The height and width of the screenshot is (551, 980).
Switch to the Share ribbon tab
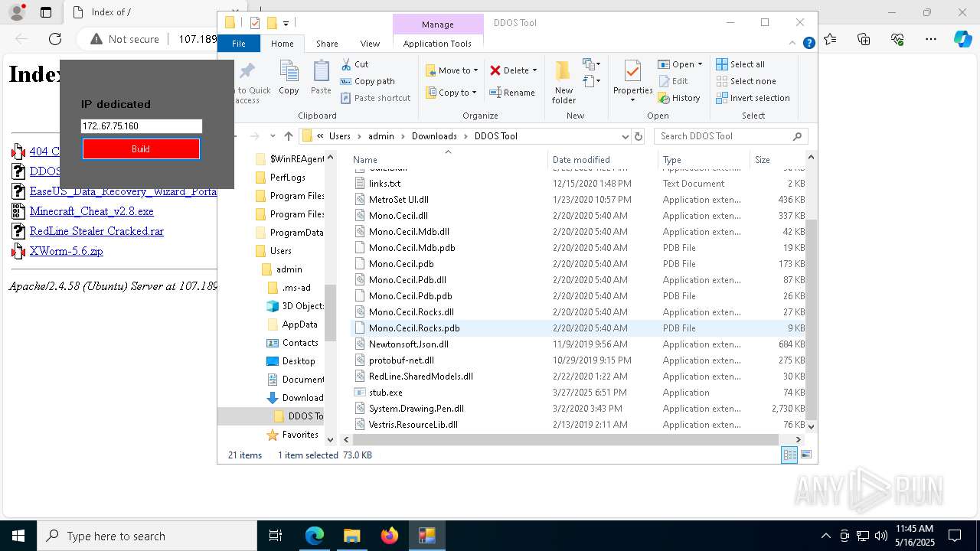tap(327, 44)
